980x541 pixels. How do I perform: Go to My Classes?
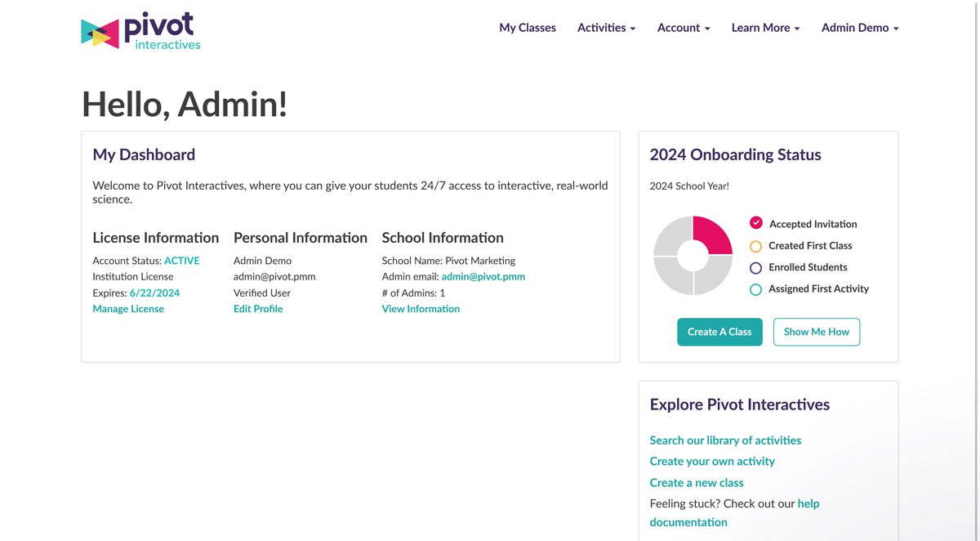click(x=527, y=28)
